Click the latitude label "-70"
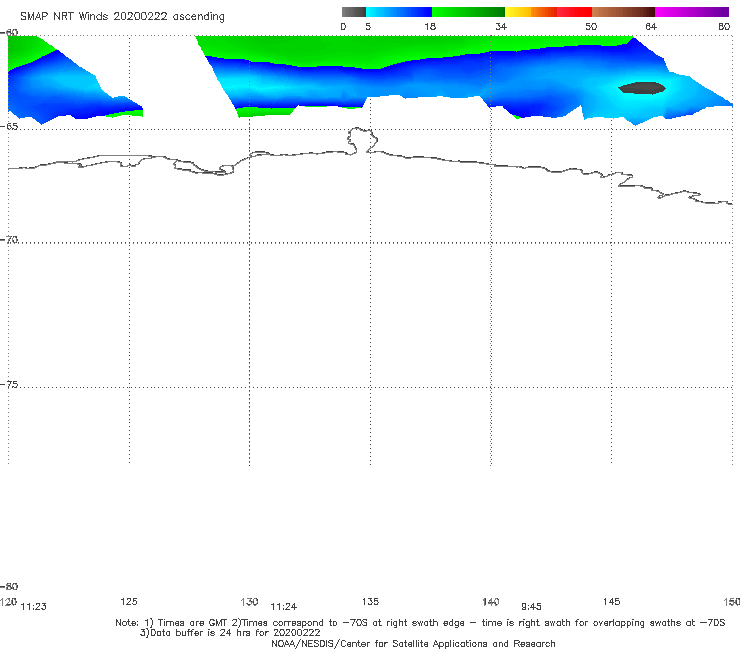 9,240
